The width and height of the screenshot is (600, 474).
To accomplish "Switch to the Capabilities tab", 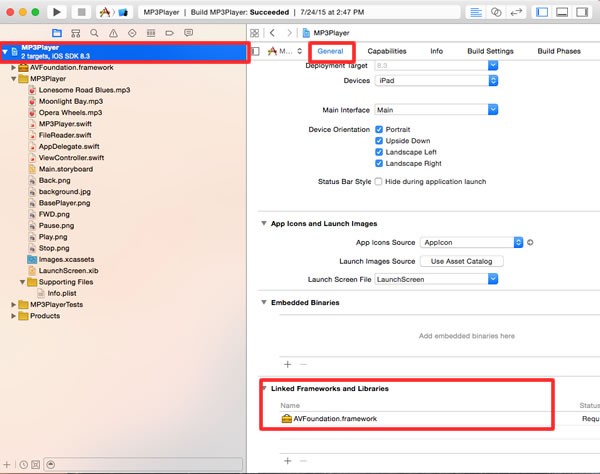I will [x=387, y=51].
